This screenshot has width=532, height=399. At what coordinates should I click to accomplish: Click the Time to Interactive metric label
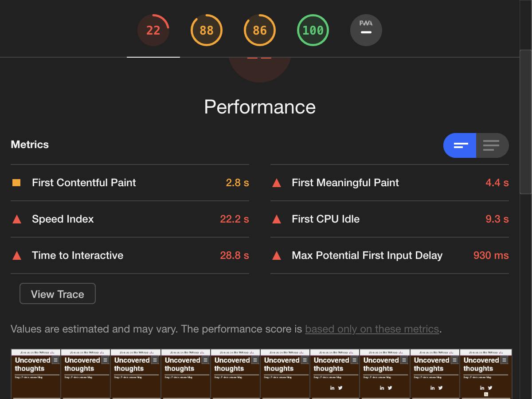[x=78, y=255]
